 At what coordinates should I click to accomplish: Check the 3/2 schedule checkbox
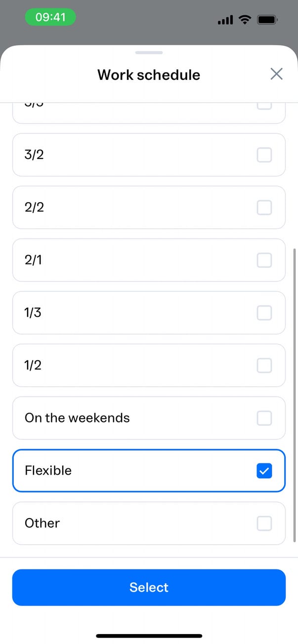coord(264,155)
